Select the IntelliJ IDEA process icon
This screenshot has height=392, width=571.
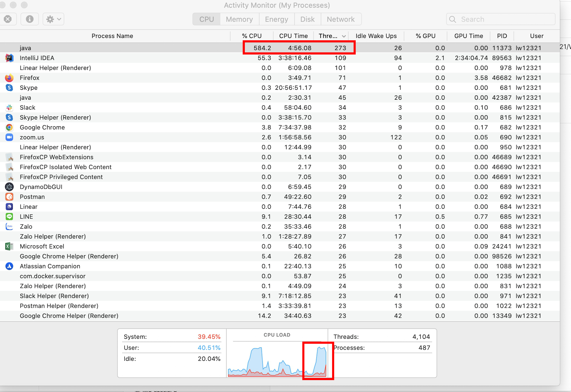point(9,58)
